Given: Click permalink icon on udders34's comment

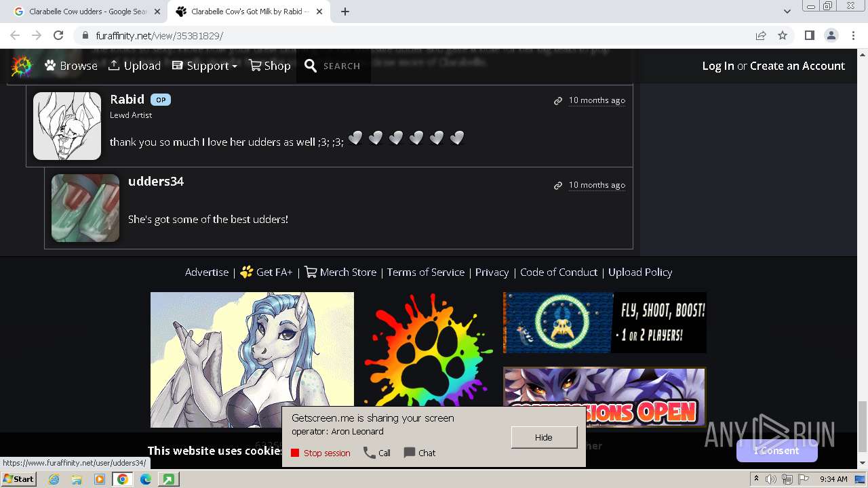Looking at the screenshot, I should pos(558,185).
